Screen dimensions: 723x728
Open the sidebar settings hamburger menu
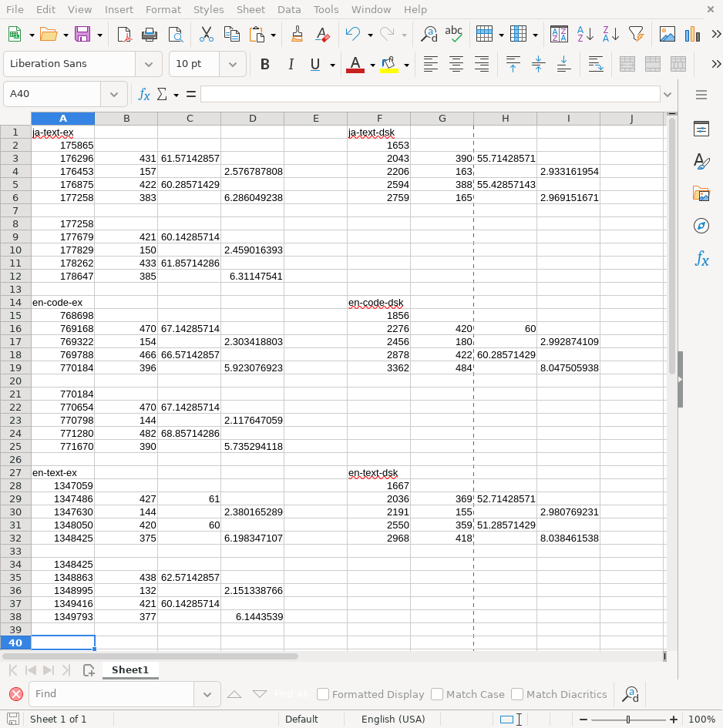(701, 95)
